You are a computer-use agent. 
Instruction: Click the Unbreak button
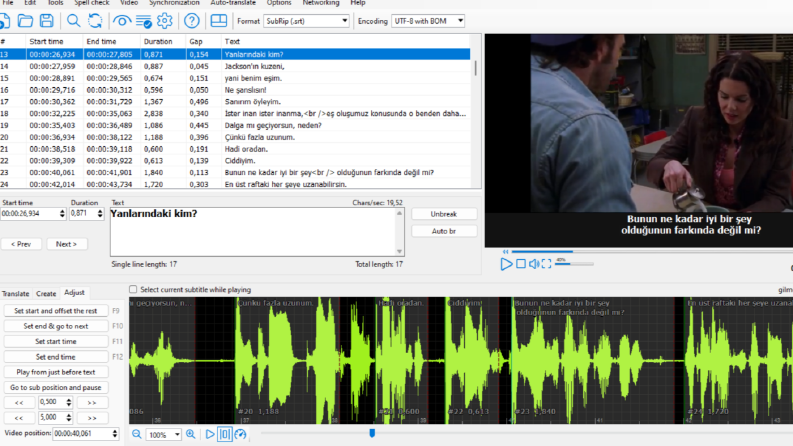click(x=444, y=214)
